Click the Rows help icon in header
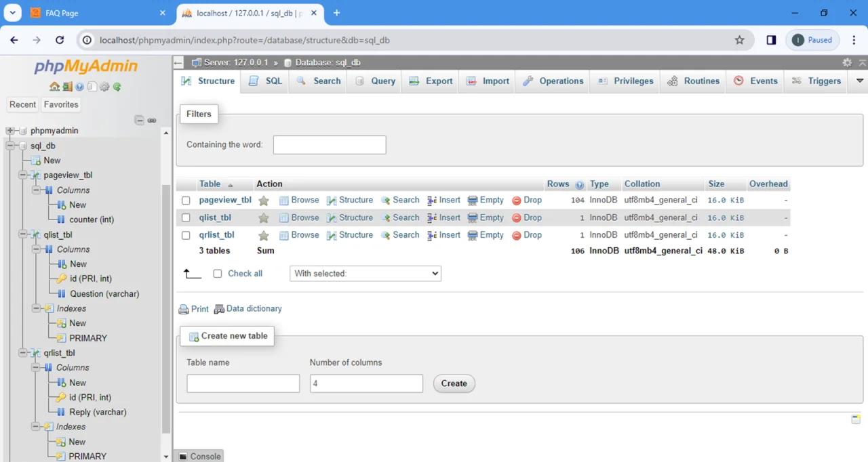The image size is (868, 462). click(x=580, y=184)
